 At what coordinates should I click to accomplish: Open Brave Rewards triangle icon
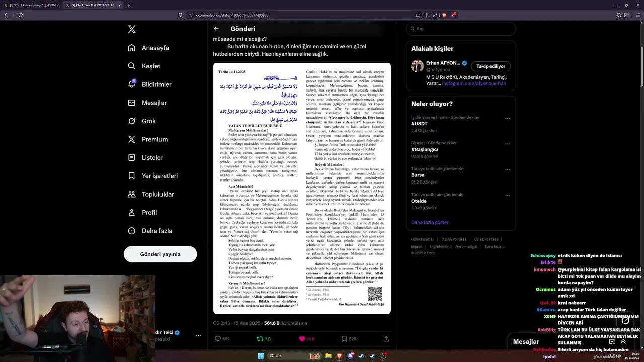[453, 15]
